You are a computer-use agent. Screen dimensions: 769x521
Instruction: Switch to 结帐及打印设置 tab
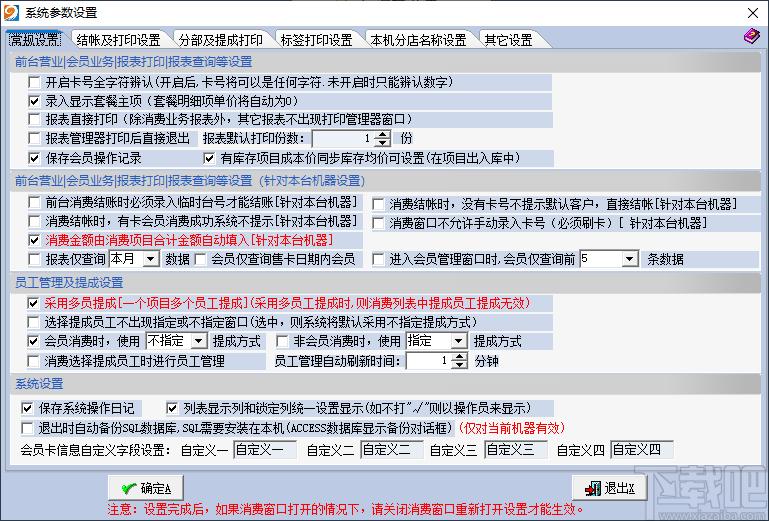(118, 40)
